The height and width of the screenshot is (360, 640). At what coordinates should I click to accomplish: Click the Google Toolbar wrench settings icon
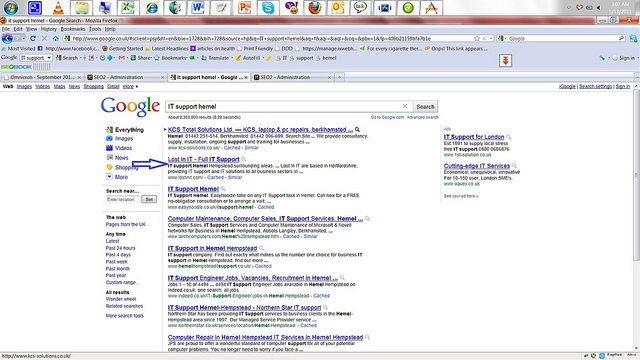(x=602, y=58)
